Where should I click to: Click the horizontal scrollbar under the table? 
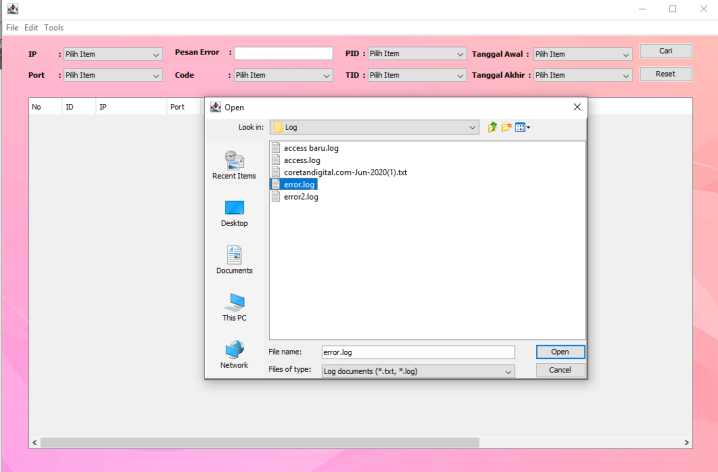click(360, 442)
